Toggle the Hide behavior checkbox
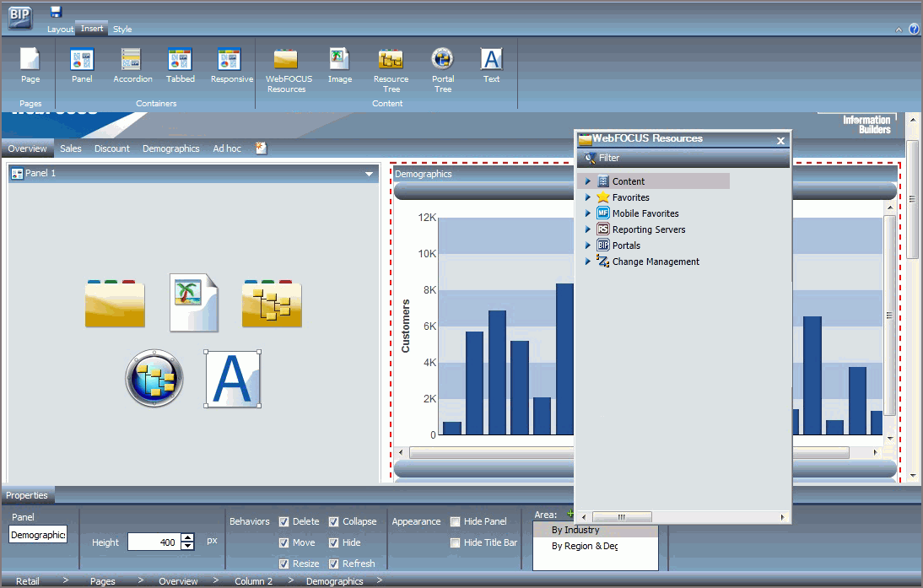Screen dimensions: 923x588 point(334,542)
